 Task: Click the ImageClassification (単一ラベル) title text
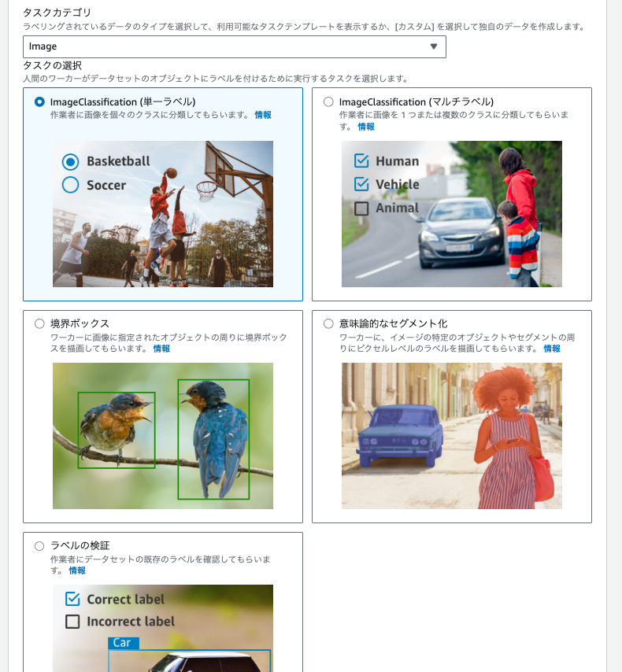tap(123, 102)
